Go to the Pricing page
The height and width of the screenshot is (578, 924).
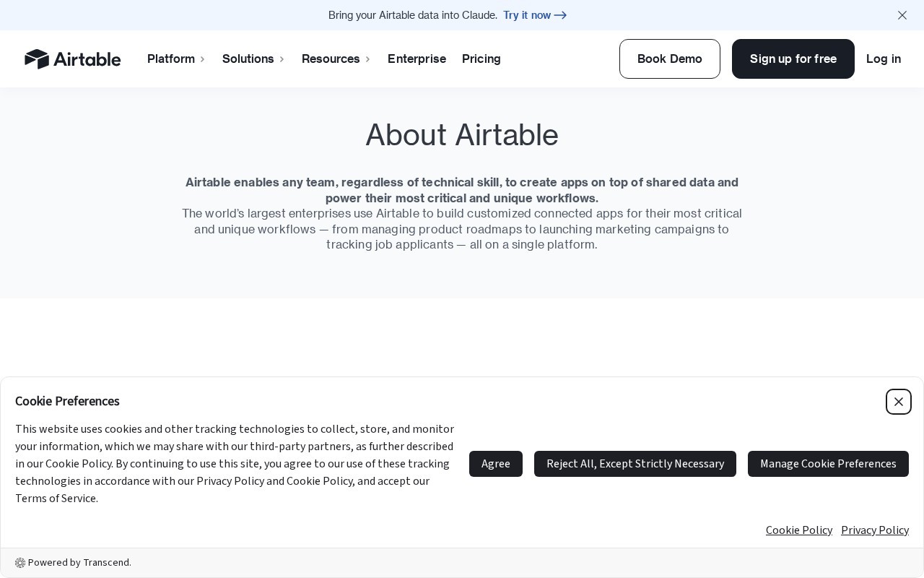(481, 59)
